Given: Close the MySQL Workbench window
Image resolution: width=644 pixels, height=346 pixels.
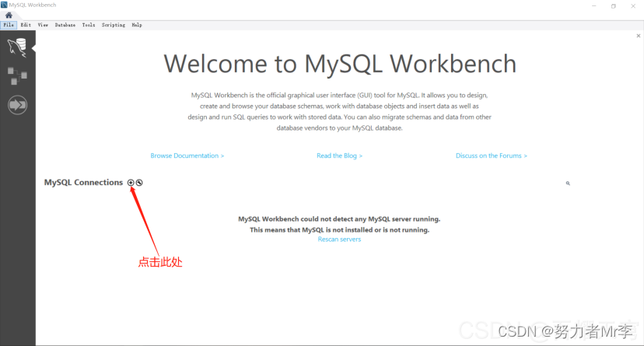Looking at the screenshot, I should [x=633, y=5].
